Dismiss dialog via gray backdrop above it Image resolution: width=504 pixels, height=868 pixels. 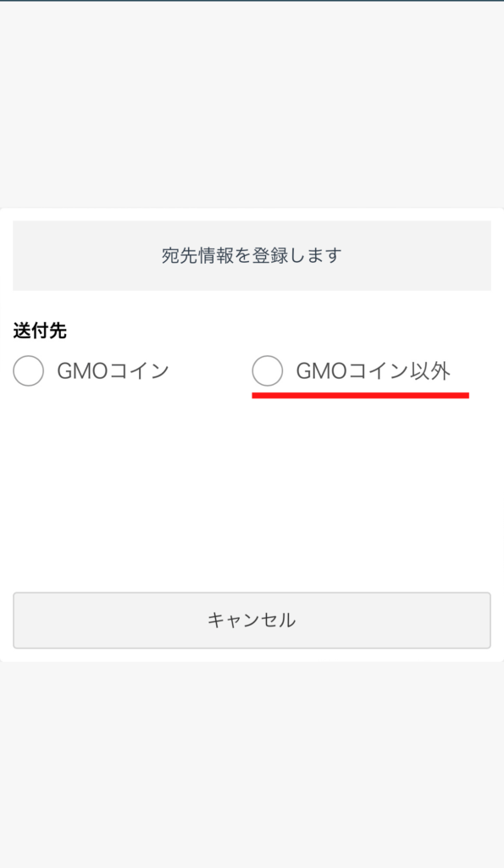click(252, 105)
